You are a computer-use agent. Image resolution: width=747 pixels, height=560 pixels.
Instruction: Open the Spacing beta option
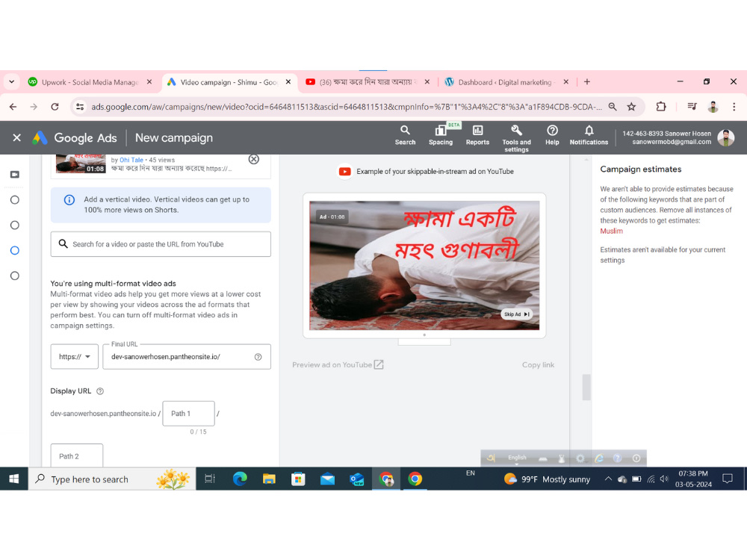coord(441,135)
